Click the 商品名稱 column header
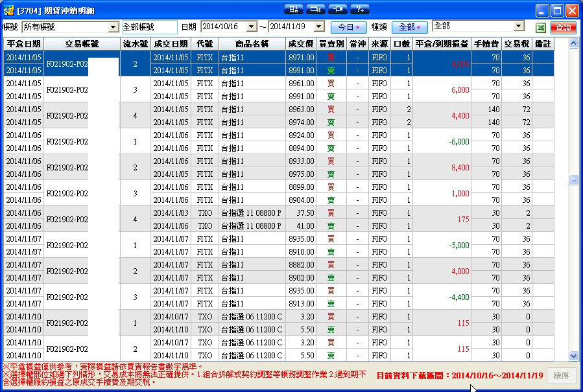This screenshot has width=583, height=392. point(252,44)
